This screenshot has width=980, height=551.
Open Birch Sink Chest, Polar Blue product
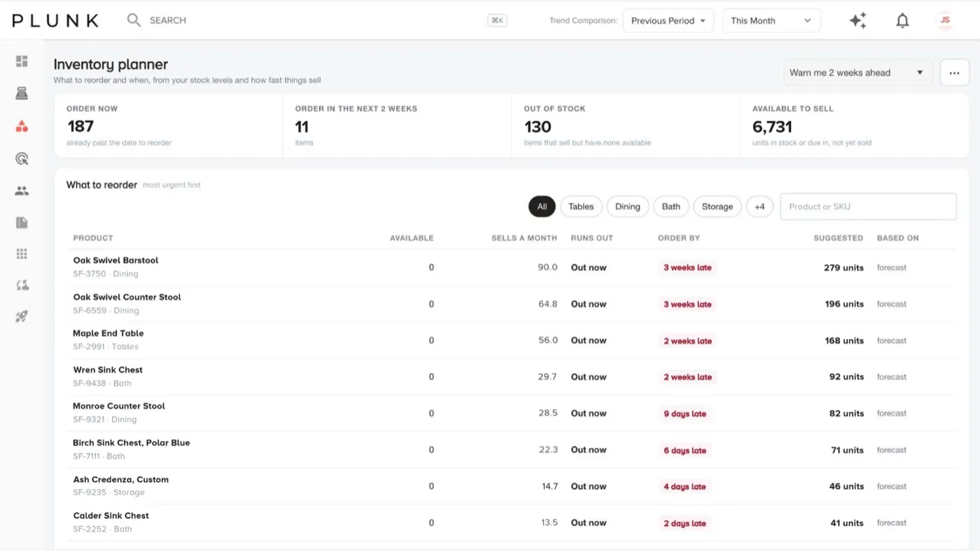(x=132, y=442)
